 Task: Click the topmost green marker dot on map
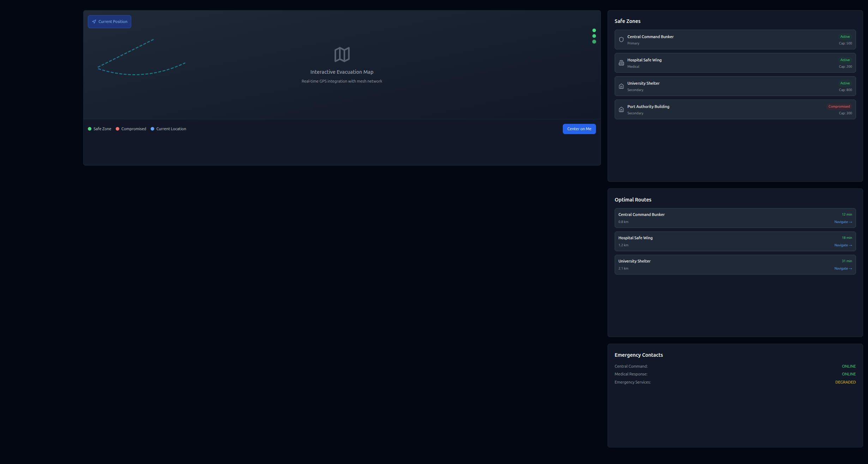[594, 30]
